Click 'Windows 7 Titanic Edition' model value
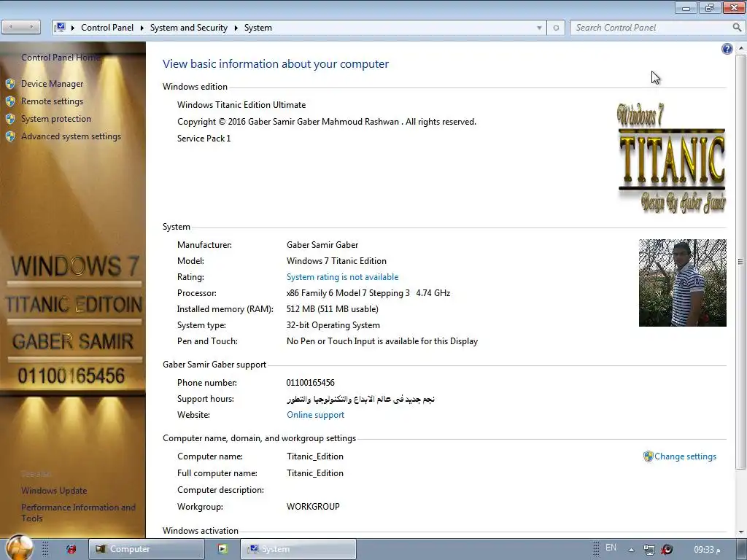 tap(336, 261)
